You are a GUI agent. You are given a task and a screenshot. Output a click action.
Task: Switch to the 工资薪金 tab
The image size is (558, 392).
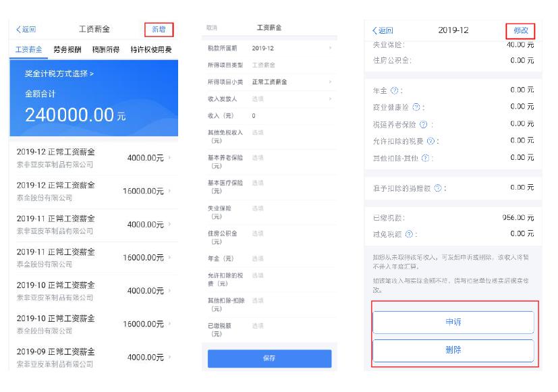click(x=28, y=49)
